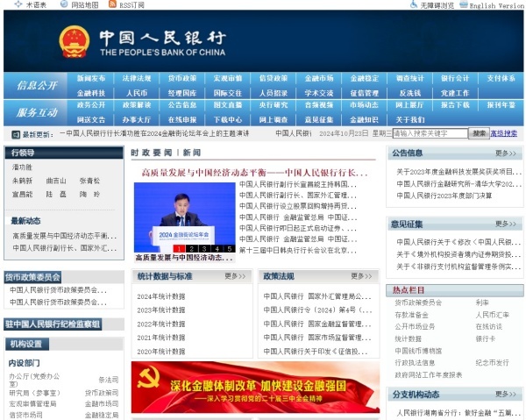Open the 高级搜索 link

[503, 133]
